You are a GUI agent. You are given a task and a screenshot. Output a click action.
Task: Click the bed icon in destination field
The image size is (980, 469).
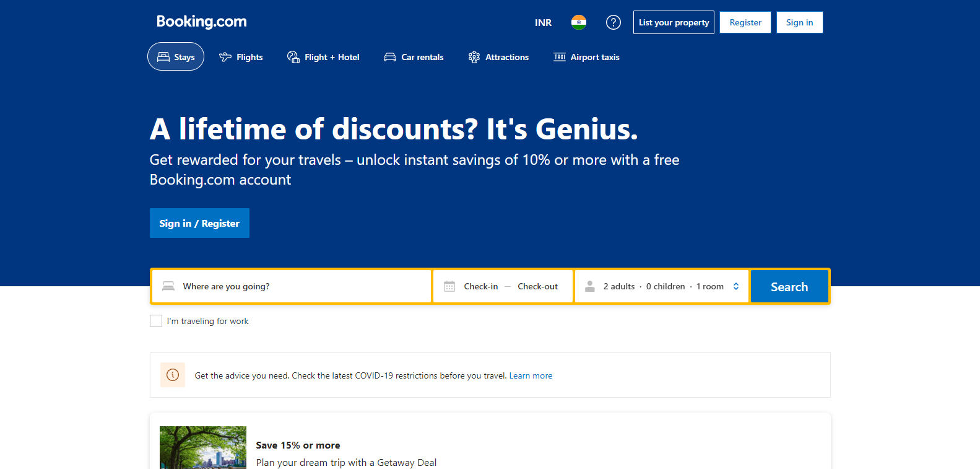point(168,286)
